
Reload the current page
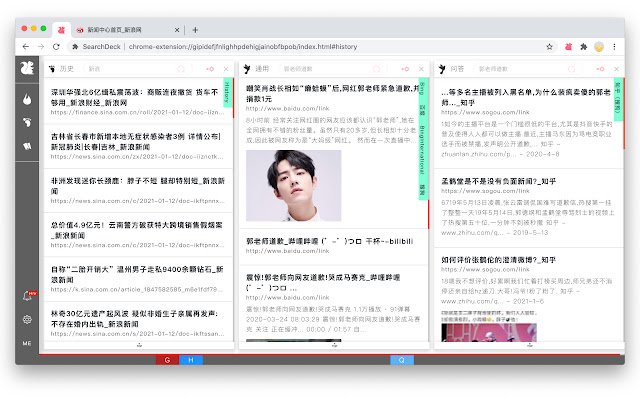click(56, 47)
